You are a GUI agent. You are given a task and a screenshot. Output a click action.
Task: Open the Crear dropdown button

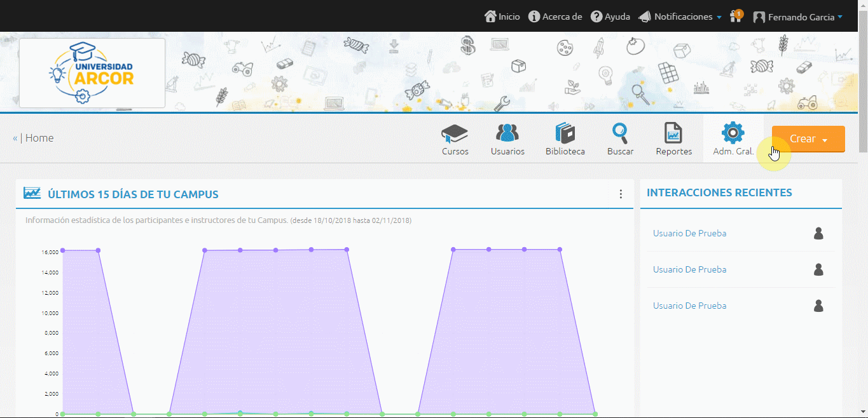(x=808, y=139)
